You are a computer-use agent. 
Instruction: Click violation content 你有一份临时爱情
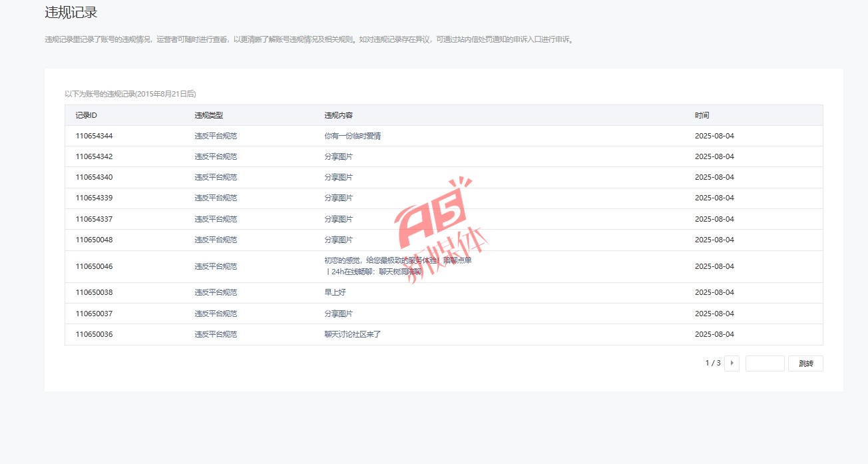(352, 136)
